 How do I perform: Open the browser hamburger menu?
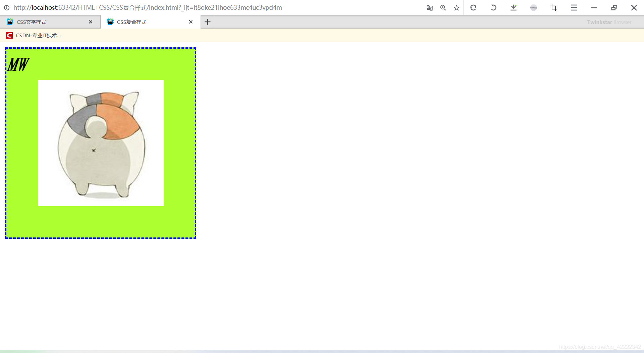(x=574, y=7)
